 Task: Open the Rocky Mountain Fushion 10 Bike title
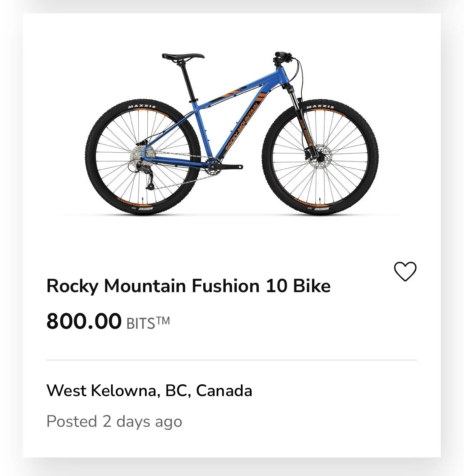[x=188, y=286]
